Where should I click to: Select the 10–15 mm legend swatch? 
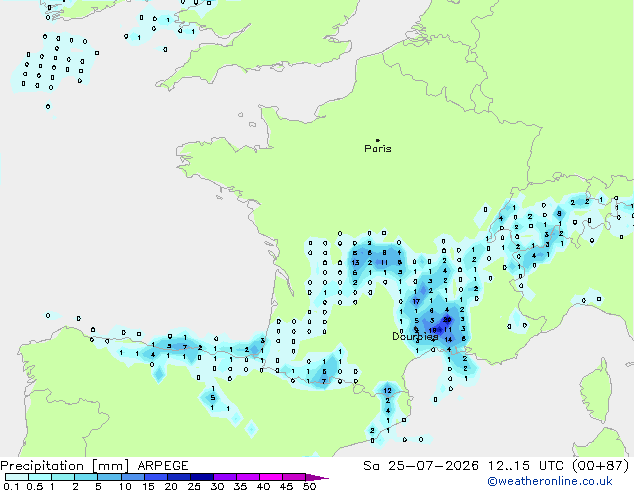click(x=132, y=477)
